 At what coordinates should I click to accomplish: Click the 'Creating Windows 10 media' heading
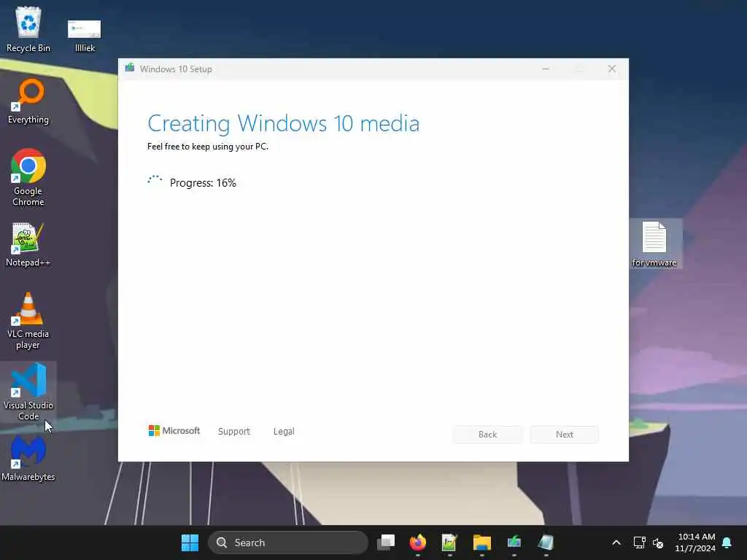click(x=284, y=124)
